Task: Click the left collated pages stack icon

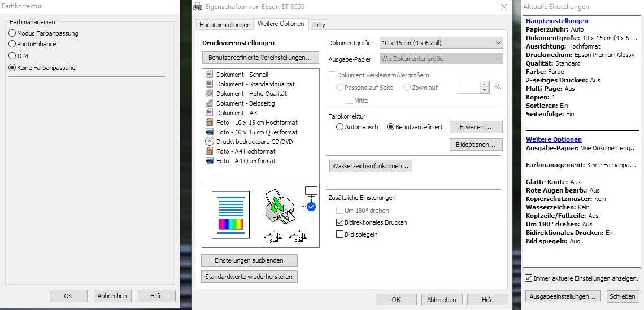Action: click(x=273, y=237)
